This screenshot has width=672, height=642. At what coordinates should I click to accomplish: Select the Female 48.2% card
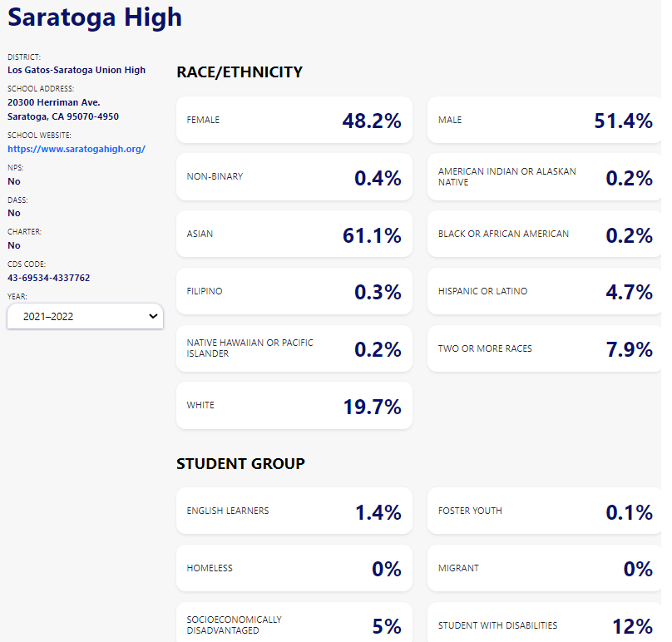[x=294, y=121]
